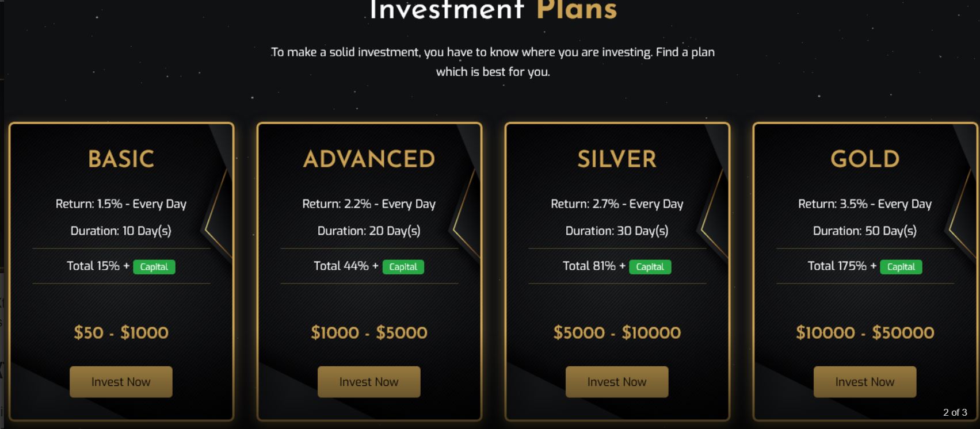Click "Total 175% +" text in Gold card
This screenshot has width=980, height=429.
tap(841, 266)
